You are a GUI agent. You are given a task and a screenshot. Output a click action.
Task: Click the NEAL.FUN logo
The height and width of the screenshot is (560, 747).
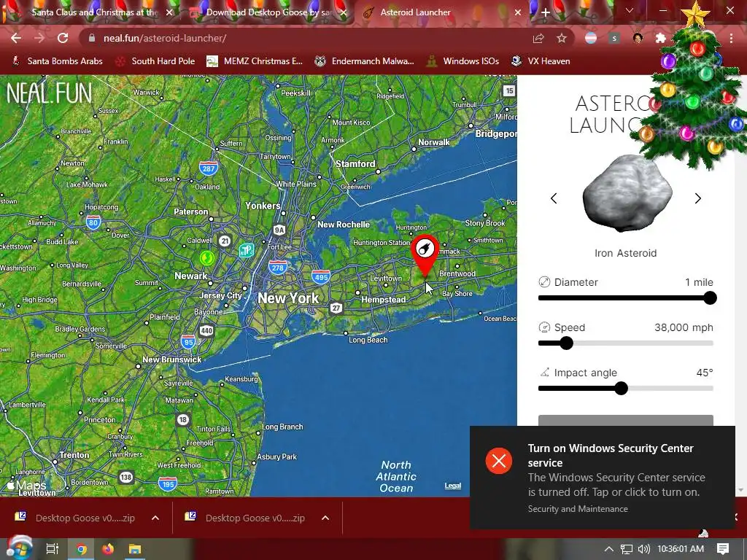[49, 93]
